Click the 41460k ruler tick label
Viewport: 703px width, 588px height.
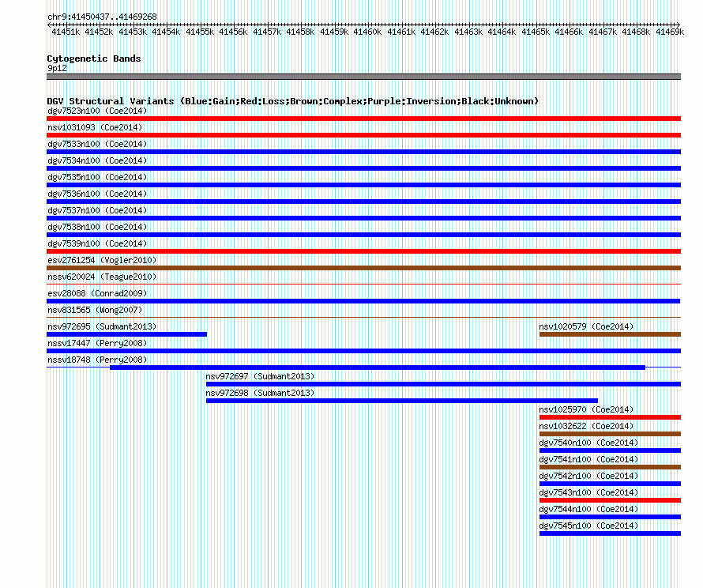tap(367, 32)
